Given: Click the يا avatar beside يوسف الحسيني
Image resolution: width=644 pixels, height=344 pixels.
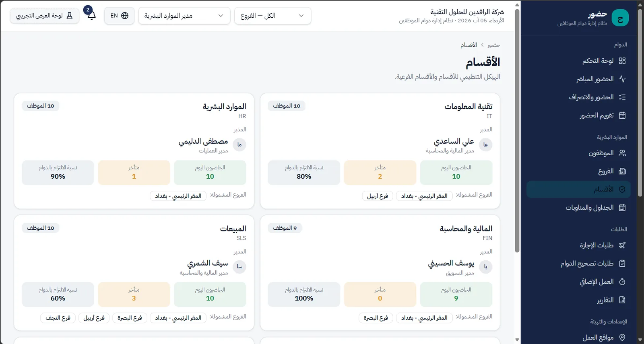Looking at the screenshot, I should coord(486,267).
